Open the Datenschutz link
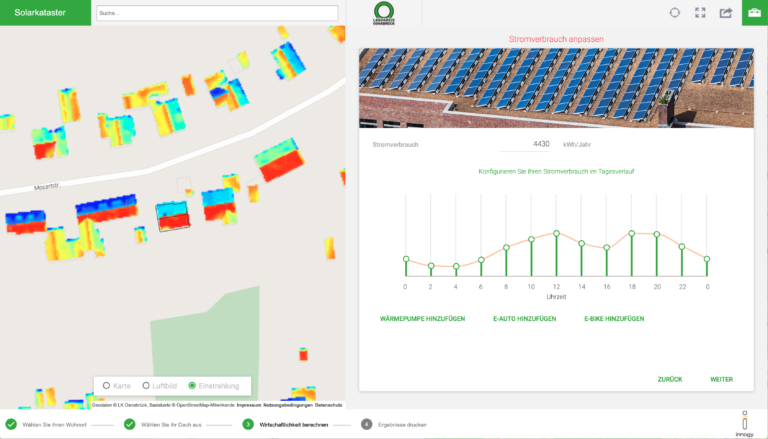Image resolution: width=768 pixels, height=439 pixels. (328, 405)
